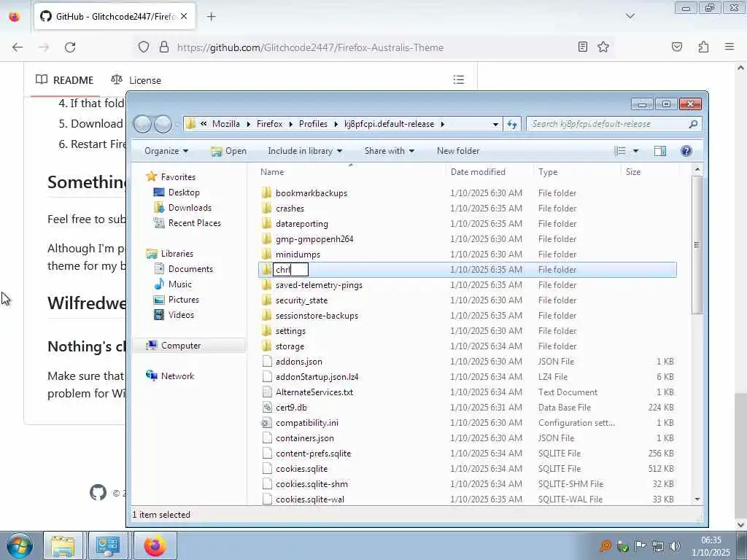Open the Organize menu
The width and height of the screenshot is (747, 560).
(x=166, y=151)
